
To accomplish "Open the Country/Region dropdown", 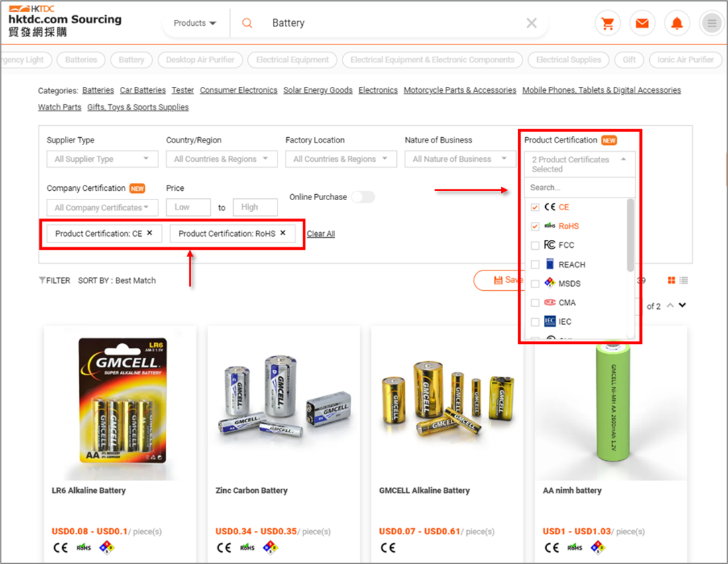I will coord(221,159).
